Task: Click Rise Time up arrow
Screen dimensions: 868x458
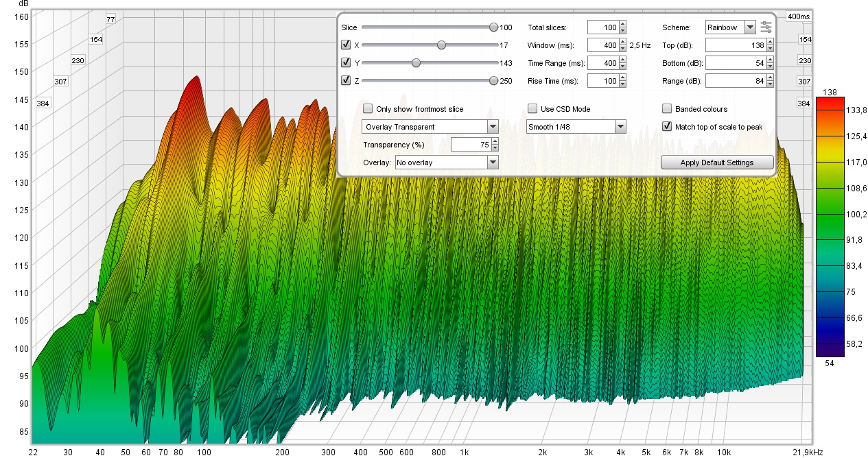Action: [622, 77]
